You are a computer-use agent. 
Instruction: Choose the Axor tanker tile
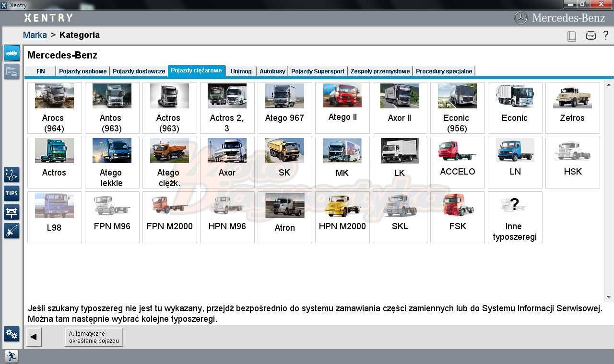(x=227, y=163)
